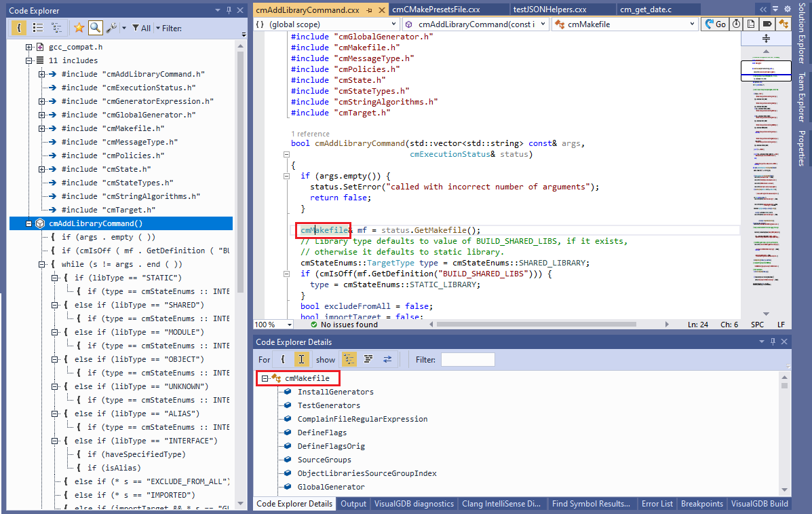This screenshot has width=812, height=514.
Task: Pin the Code Explorer panel
Action: tap(229, 10)
